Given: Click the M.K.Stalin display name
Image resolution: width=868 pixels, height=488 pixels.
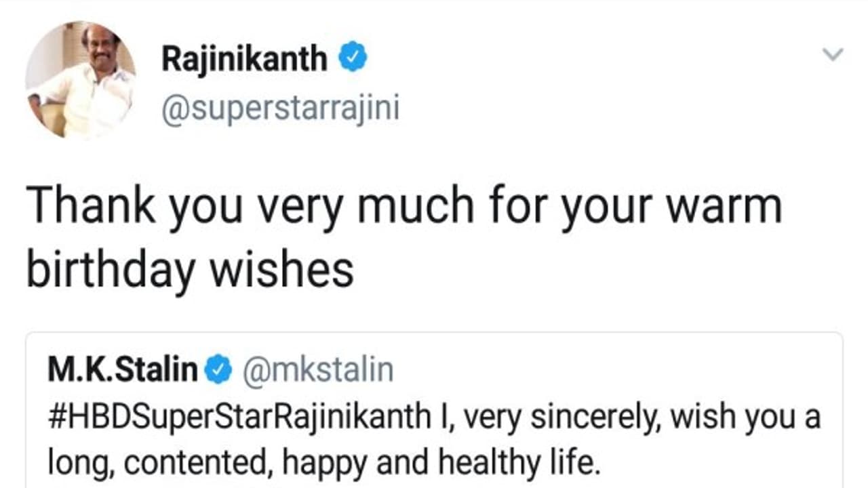Looking at the screenshot, I should (123, 370).
